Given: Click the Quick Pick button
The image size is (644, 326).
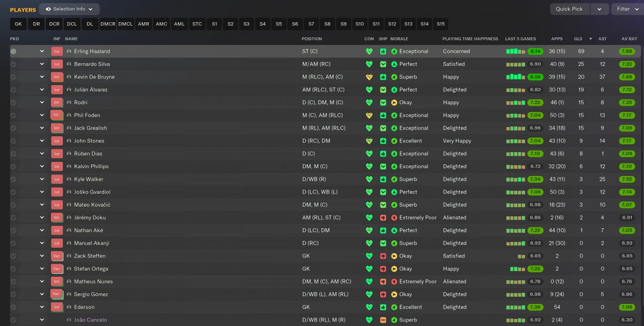Looking at the screenshot, I should (570, 9).
